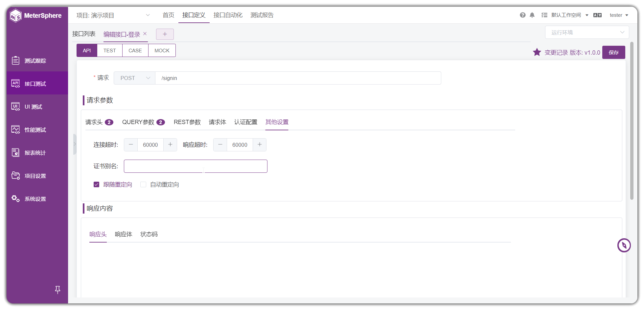
Task: Open the notifications bell
Action: 532,15
